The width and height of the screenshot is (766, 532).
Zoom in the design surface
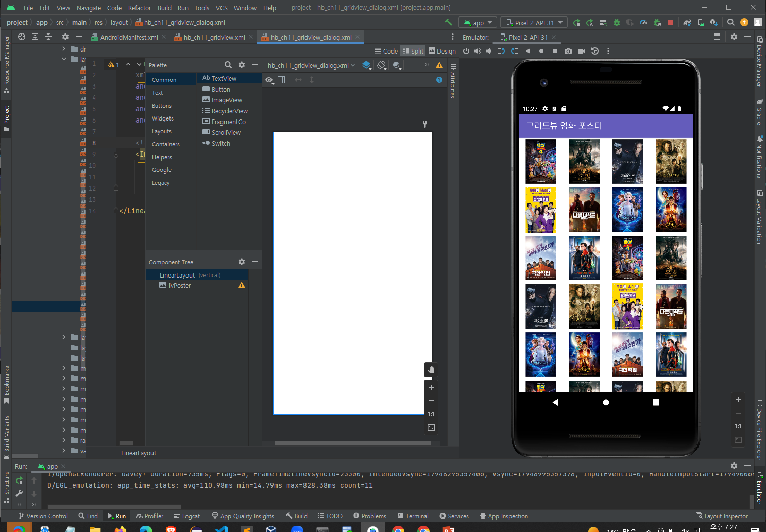[431, 387]
